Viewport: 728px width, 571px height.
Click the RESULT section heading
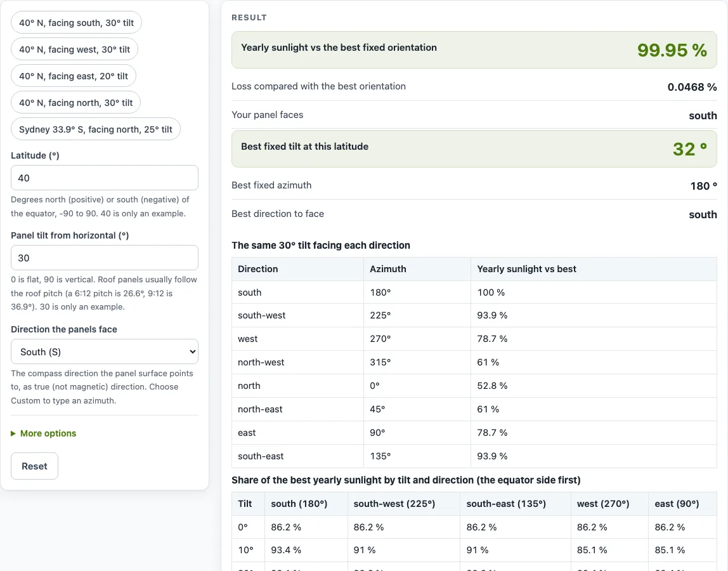pos(249,18)
